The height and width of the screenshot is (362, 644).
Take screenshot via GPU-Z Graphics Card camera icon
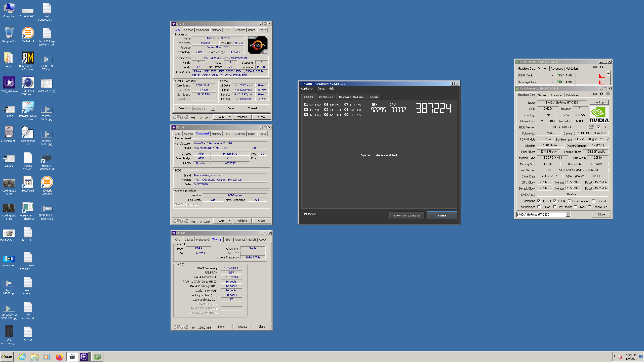pos(595,94)
